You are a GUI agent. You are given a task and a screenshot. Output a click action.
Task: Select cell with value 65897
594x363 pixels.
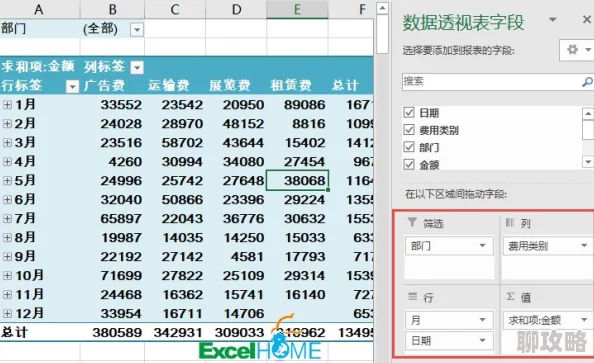click(112, 218)
